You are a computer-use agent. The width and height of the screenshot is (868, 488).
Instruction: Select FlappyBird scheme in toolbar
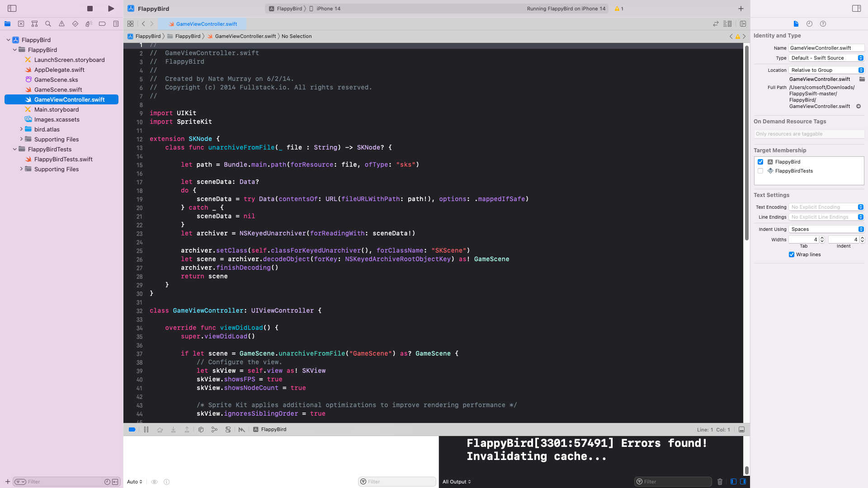coord(285,9)
